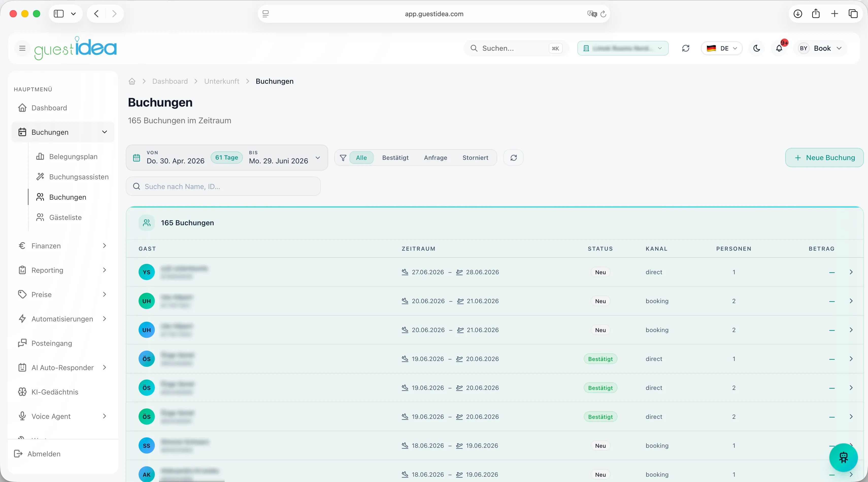Click Abmelden to log out
868x482 pixels.
coord(37,454)
